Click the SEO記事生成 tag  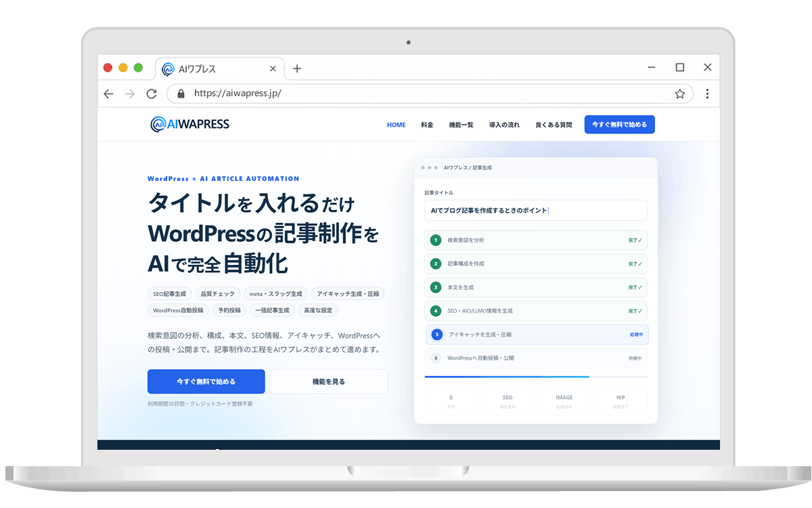point(169,294)
